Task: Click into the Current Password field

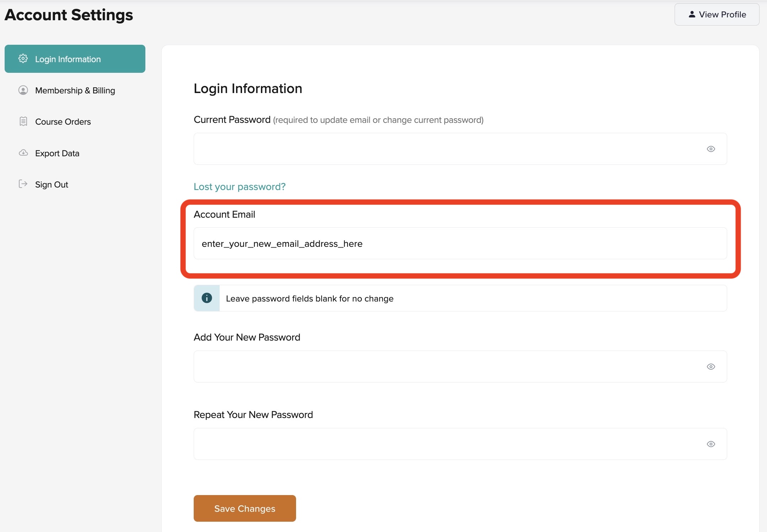Action: pyautogui.click(x=448, y=149)
